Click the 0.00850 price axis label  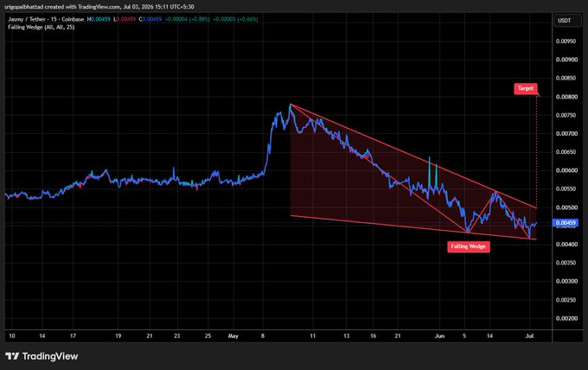(x=566, y=78)
